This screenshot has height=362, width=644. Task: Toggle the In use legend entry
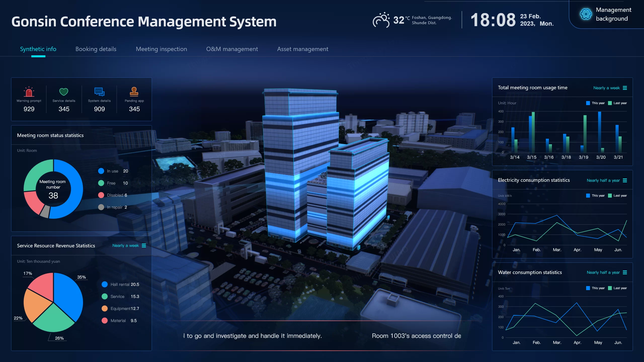pyautogui.click(x=113, y=171)
